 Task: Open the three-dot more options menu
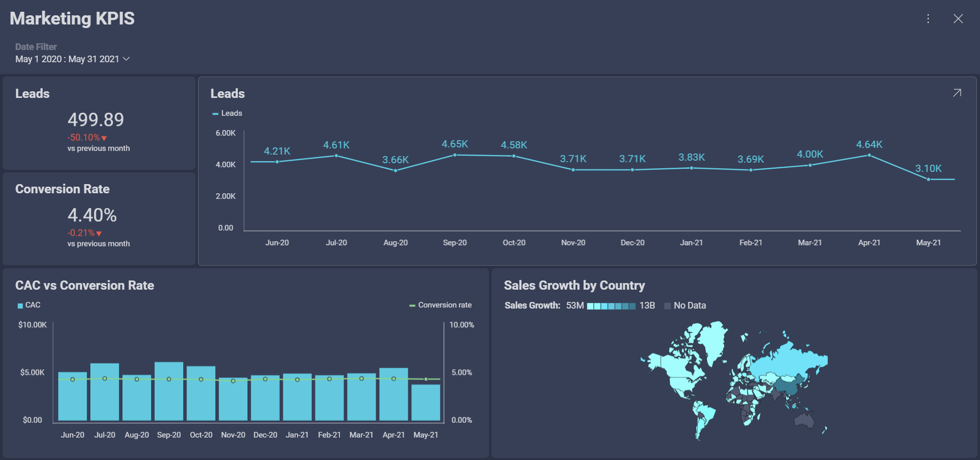[928, 19]
